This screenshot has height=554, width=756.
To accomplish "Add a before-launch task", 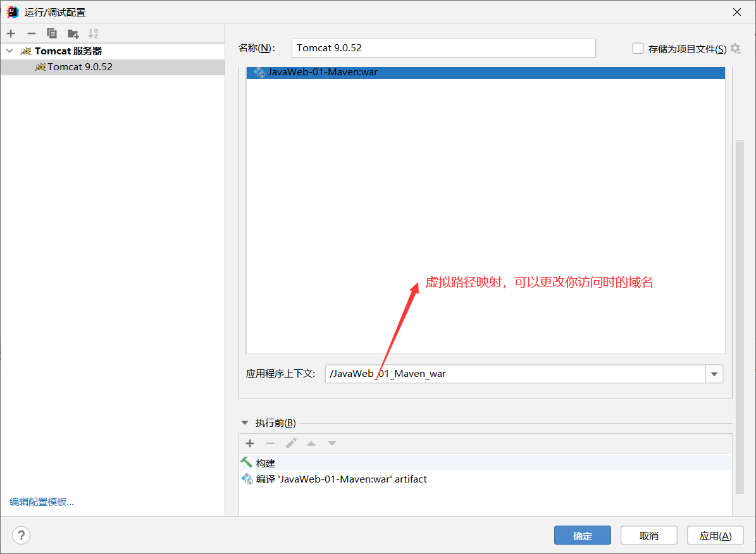I will (250, 443).
